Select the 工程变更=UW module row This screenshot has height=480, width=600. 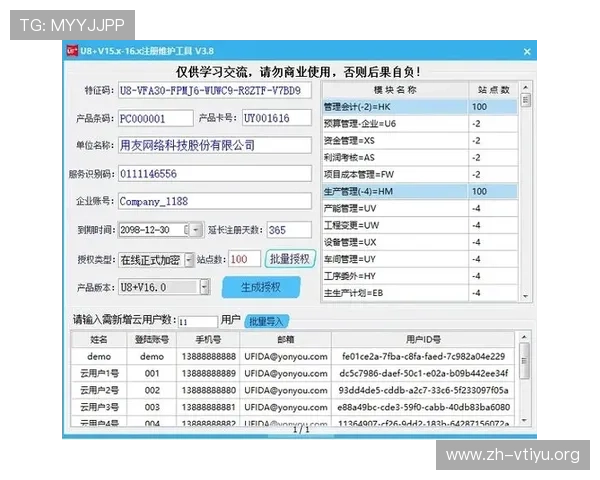(x=420, y=225)
